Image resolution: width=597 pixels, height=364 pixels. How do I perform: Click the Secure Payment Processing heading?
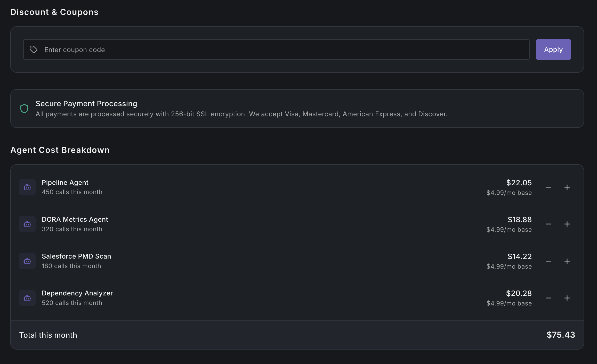tap(86, 104)
